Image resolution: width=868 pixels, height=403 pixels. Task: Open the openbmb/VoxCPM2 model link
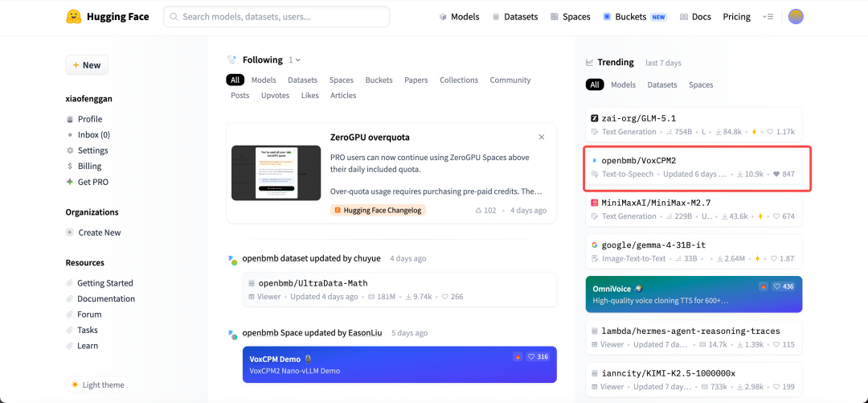639,160
